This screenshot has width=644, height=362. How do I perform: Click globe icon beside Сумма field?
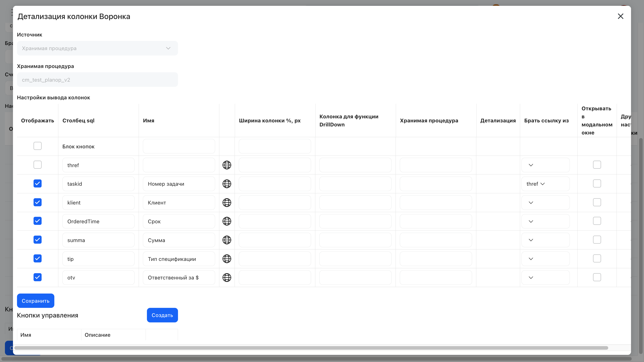pos(227,240)
